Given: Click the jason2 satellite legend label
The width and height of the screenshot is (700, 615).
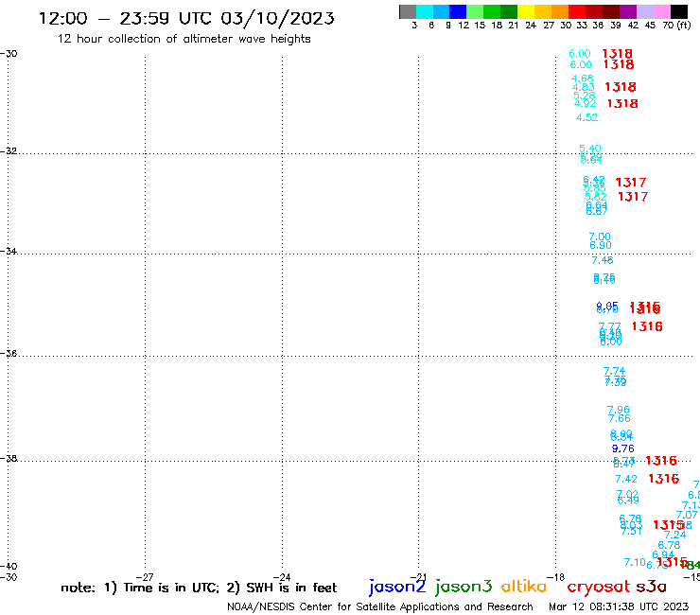Looking at the screenshot, I should pyautogui.click(x=397, y=587).
